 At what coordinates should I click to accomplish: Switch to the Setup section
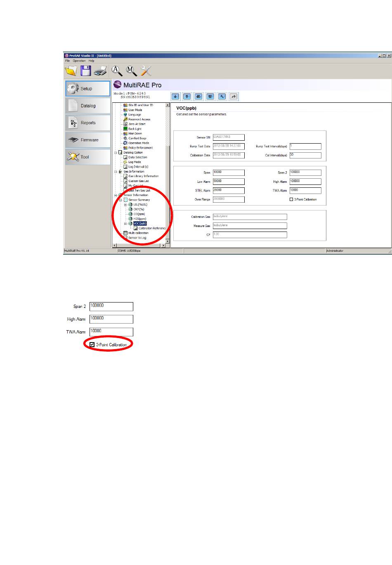click(88, 88)
